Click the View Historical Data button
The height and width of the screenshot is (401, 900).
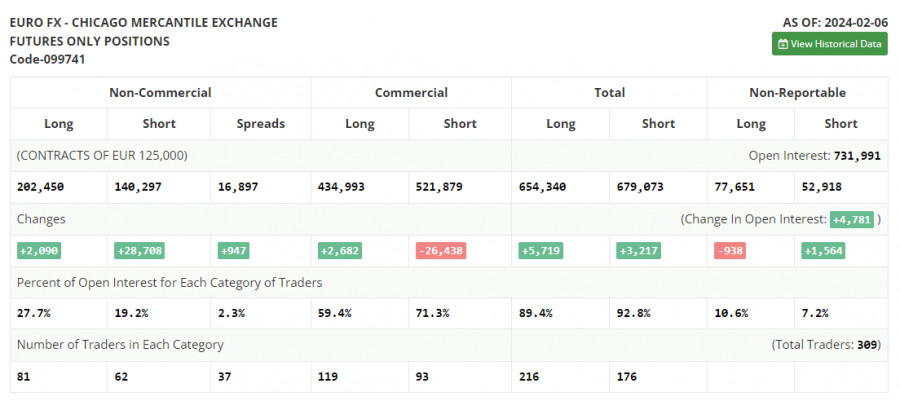[x=829, y=44]
